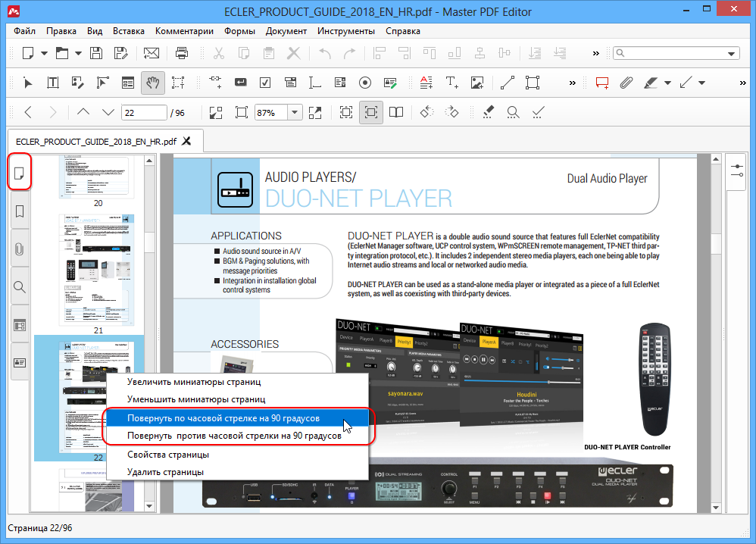Click the Open folder icon
This screenshot has width=756, height=544.
tap(62, 53)
